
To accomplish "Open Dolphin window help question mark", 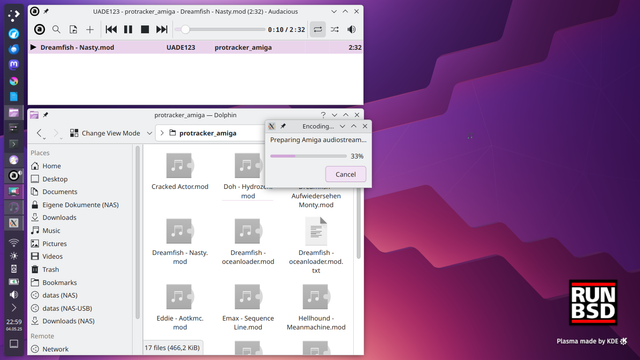I will coord(323,115).
